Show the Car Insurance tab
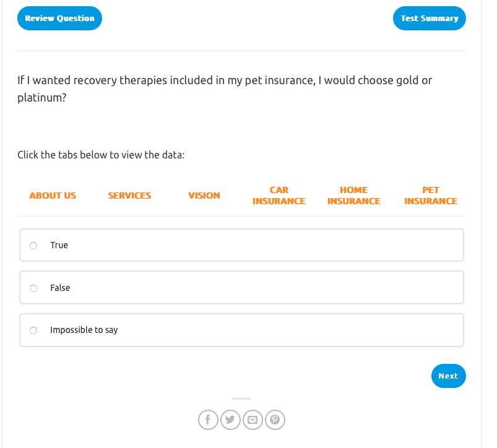The width and height of the screenshot is (497, 448). coord(279,196)
